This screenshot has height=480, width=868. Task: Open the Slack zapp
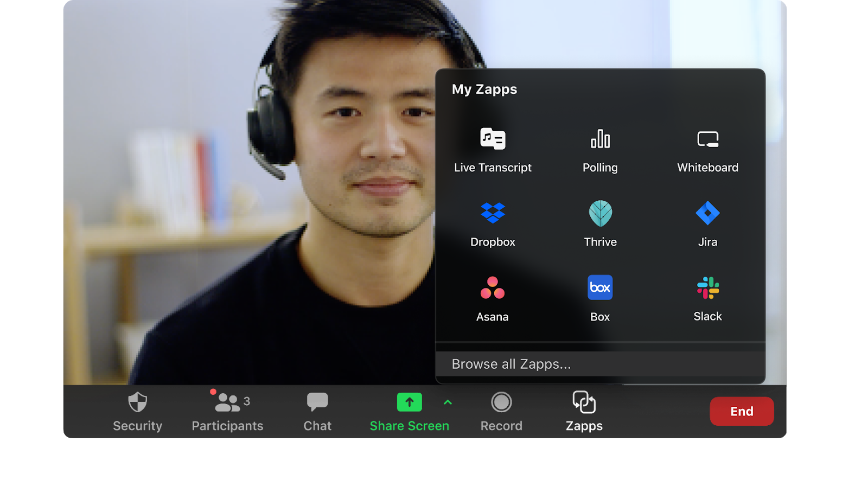coord(707,288)
